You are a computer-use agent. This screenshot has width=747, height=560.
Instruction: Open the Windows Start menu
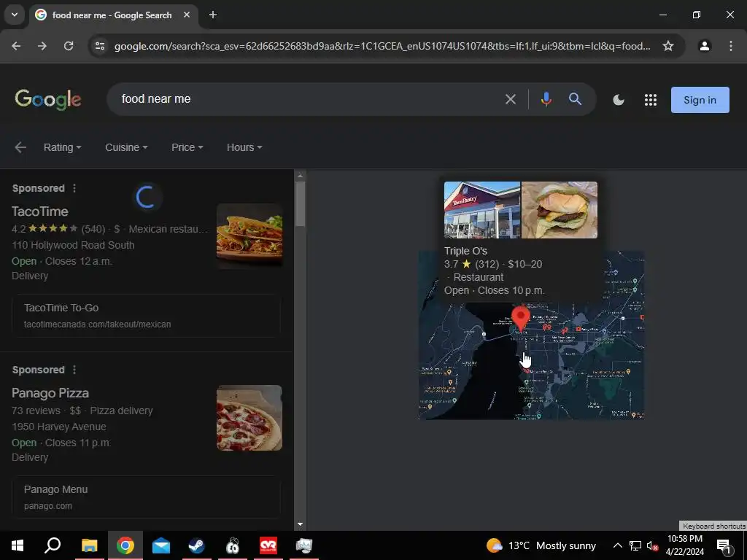(18, 545)
